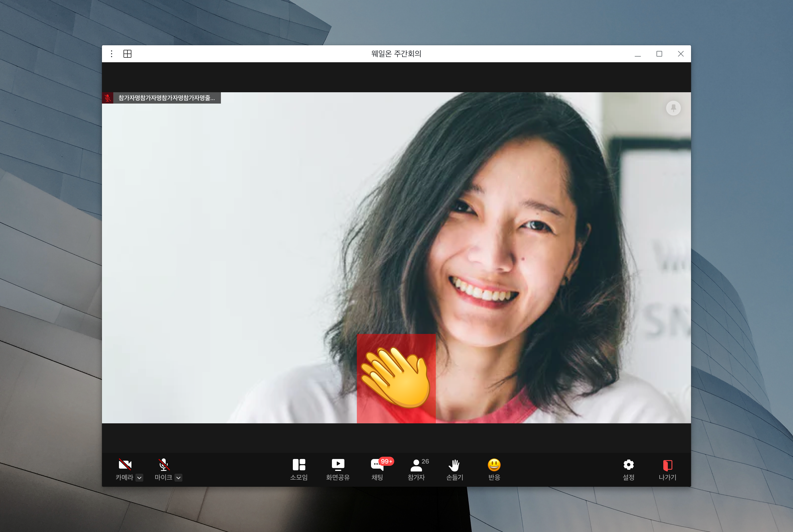Open meeting settings (설정)
This screenshot has width=793, height=532.
(x=629, y=469)
